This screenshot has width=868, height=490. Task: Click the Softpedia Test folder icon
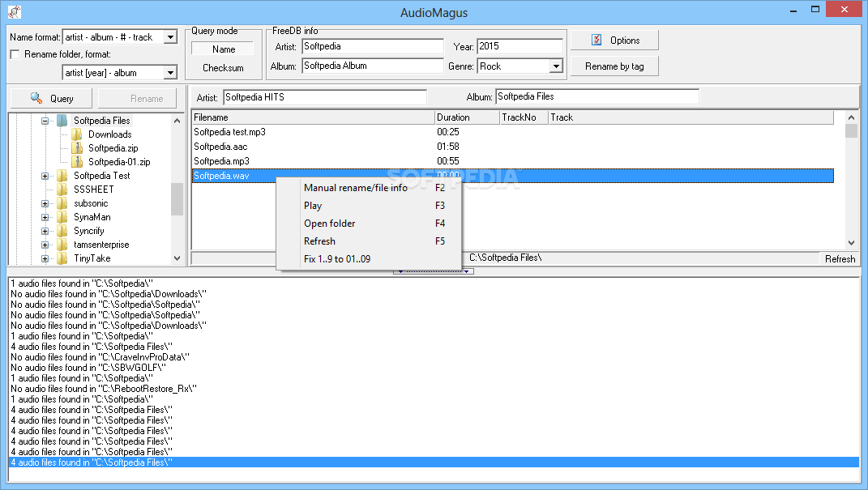click(x=62, y=175)
